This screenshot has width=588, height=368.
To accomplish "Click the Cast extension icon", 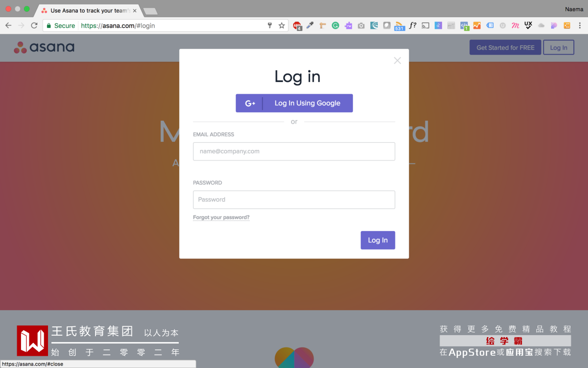I will click(x=425, y=26).
